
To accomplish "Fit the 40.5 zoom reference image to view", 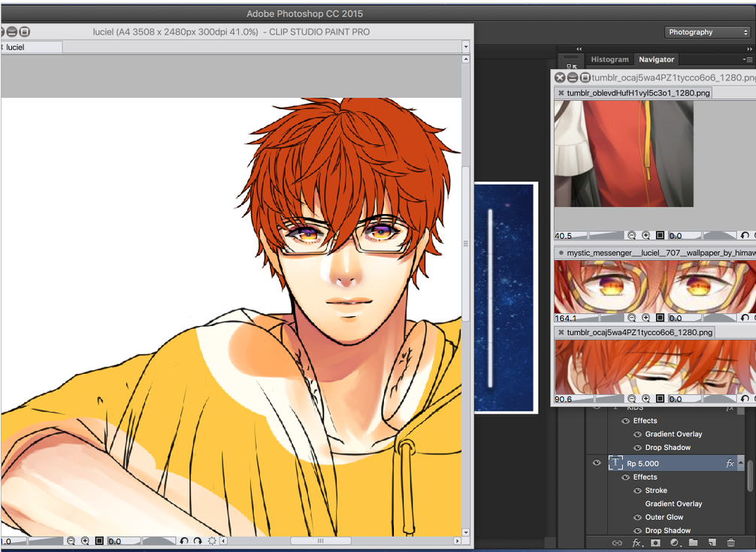I will [660, 235].
